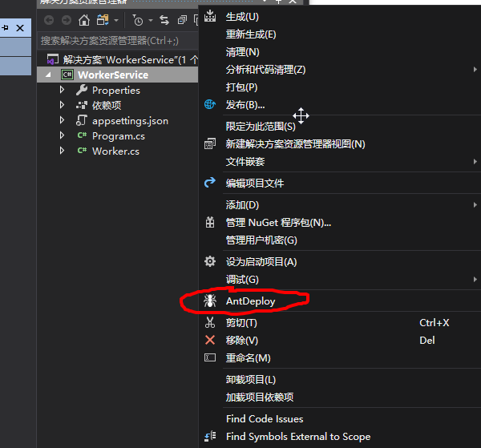Click the Home icon in Solution Explorer toolbar
The width and height of the screenshot is (481, 448).
click(84, 20)
